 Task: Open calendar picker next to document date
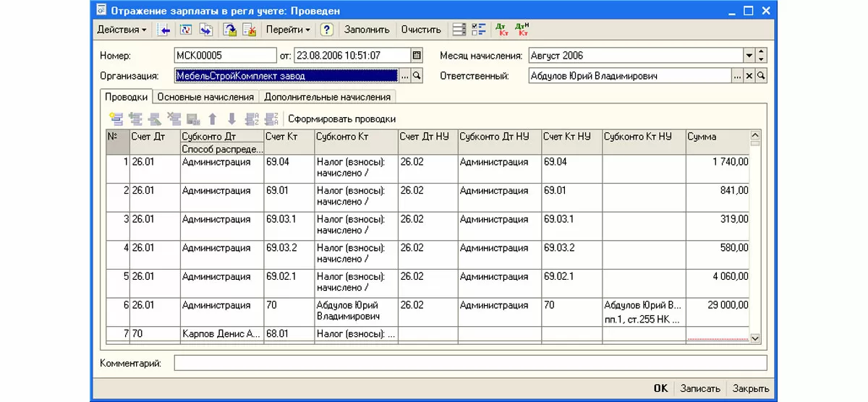(417, 56)
